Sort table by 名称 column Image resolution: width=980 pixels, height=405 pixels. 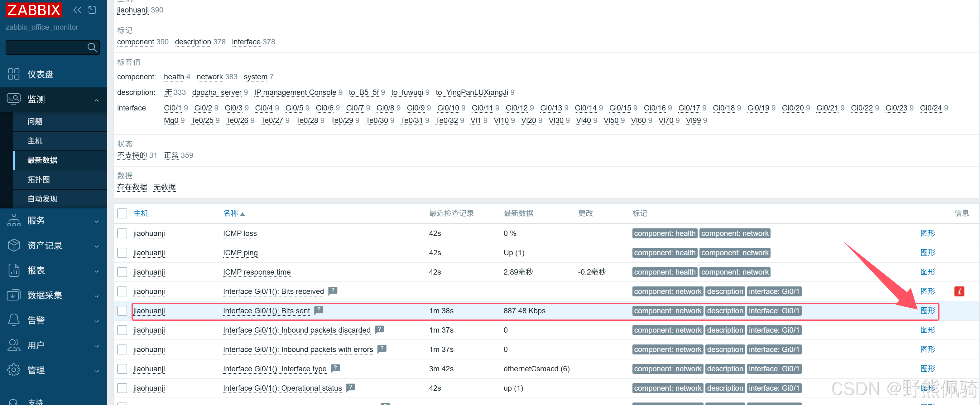[231, 213]
